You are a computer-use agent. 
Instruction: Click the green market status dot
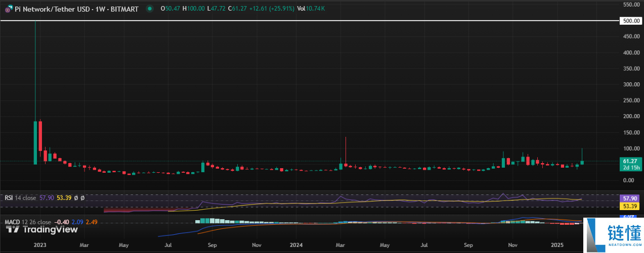(149, 9)
